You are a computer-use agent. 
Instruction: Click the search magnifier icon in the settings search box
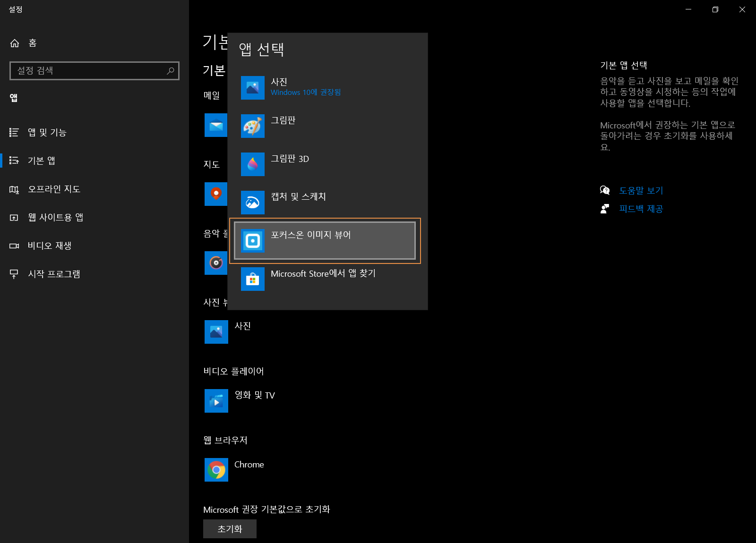click(171, 70)
